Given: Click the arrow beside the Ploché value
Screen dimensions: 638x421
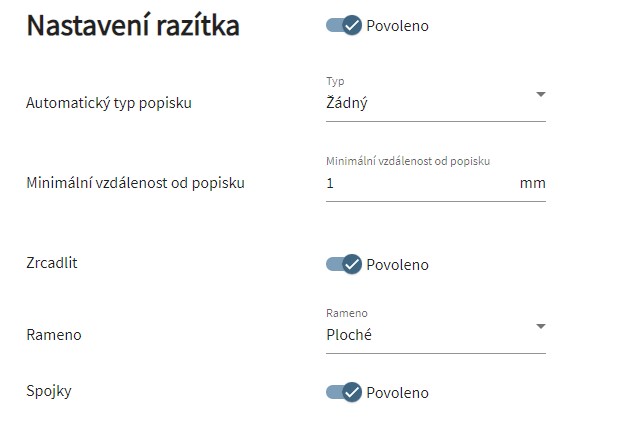Looking at the screenshot, I should [x=540, y=326].
